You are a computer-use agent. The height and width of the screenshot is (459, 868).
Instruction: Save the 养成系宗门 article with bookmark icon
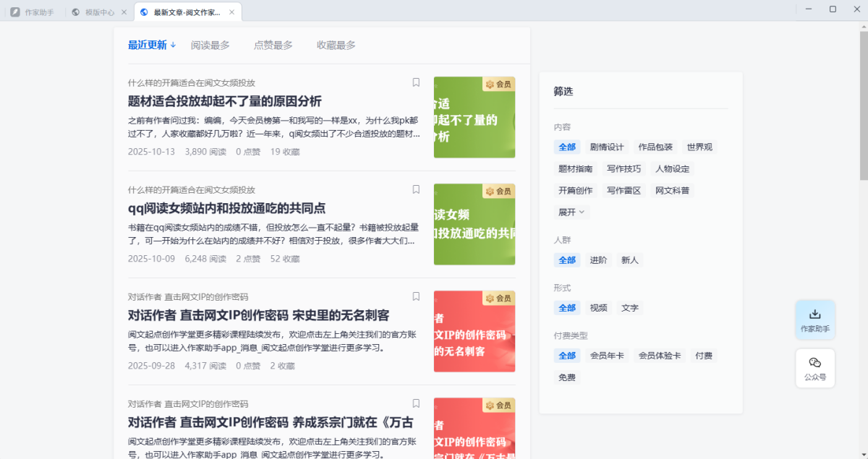[416, 403]
